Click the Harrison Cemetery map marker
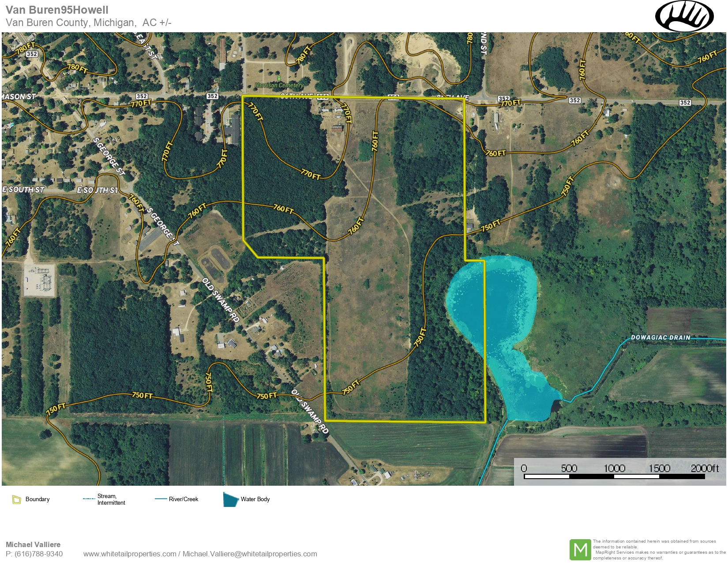This screenshot has width=728, height=563. [279, 78]
